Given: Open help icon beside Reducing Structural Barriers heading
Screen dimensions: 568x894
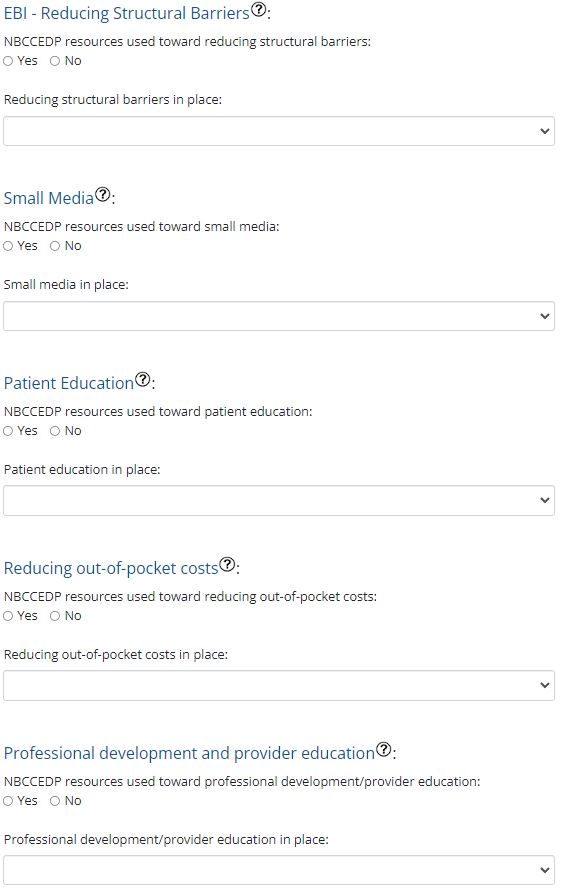Looking at the screenshot, I should [258, 10].
